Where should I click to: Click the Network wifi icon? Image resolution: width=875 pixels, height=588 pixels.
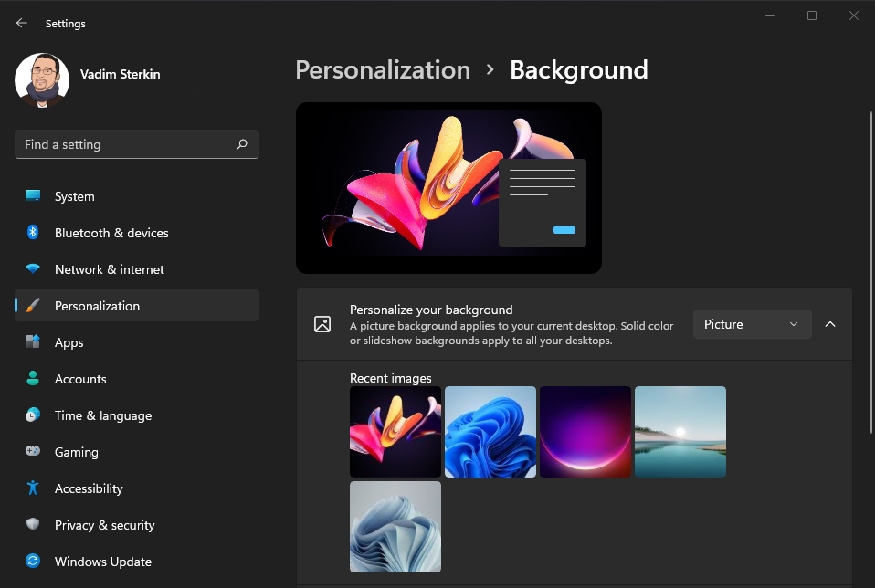[x=33, y=269]
